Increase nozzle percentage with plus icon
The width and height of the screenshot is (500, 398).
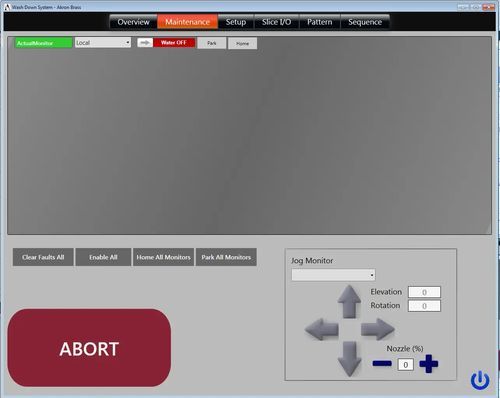429,364
